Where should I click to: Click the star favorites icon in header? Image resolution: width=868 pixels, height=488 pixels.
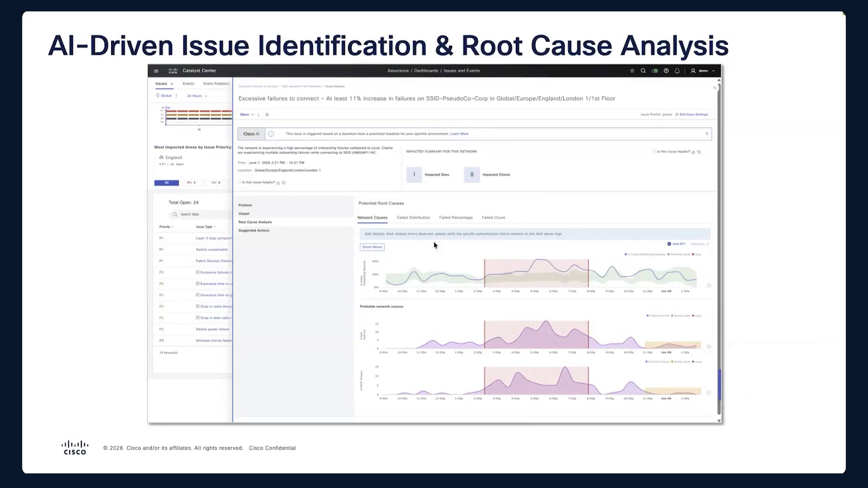tap(632, 71)
